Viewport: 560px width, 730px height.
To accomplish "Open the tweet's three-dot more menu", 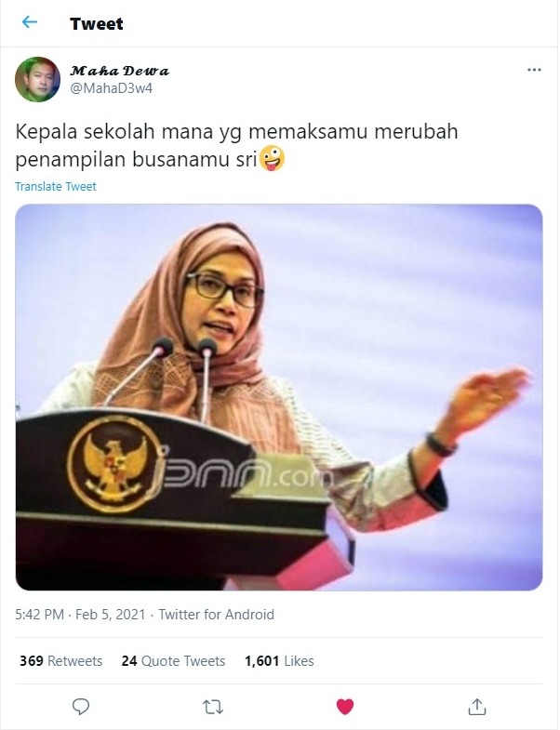I will click(534, 70).
